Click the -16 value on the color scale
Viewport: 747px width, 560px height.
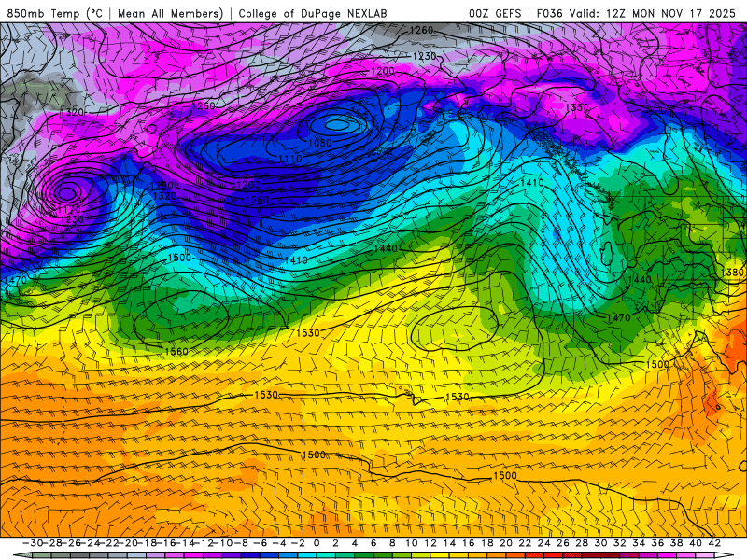click(x=166, y=543)
